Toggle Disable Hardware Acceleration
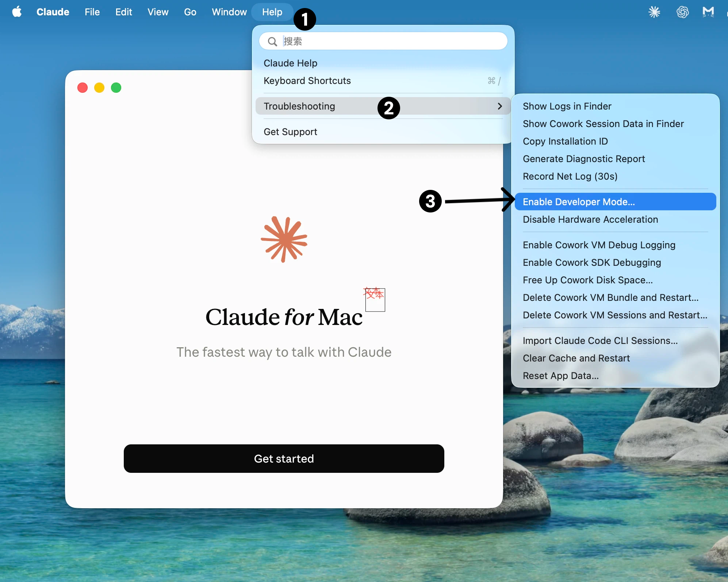The height and width of the screenshot is (582, 728). [616, 219]
